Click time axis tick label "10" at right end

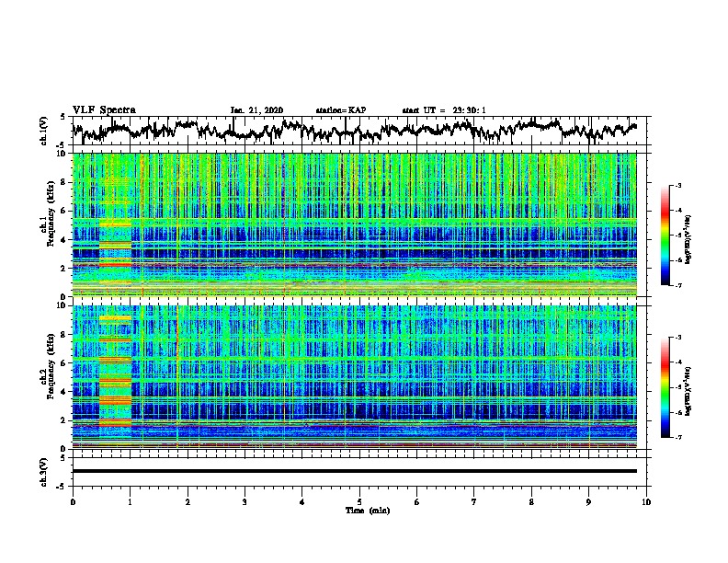pos(646,502)
